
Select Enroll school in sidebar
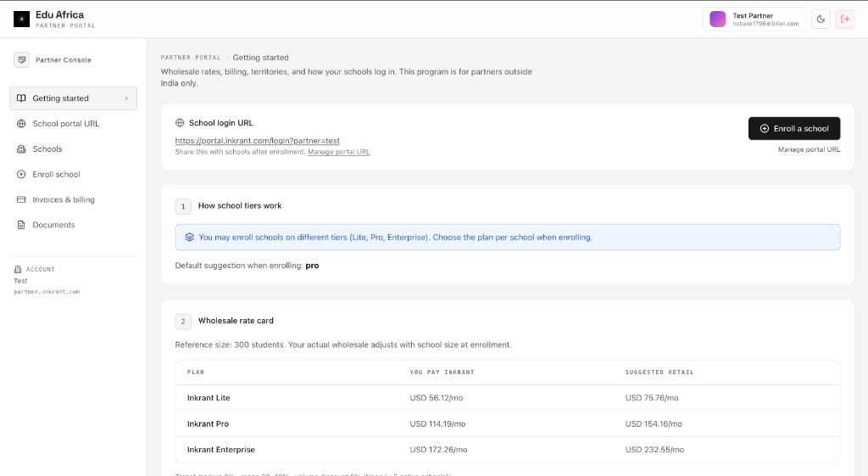(73, 174)
